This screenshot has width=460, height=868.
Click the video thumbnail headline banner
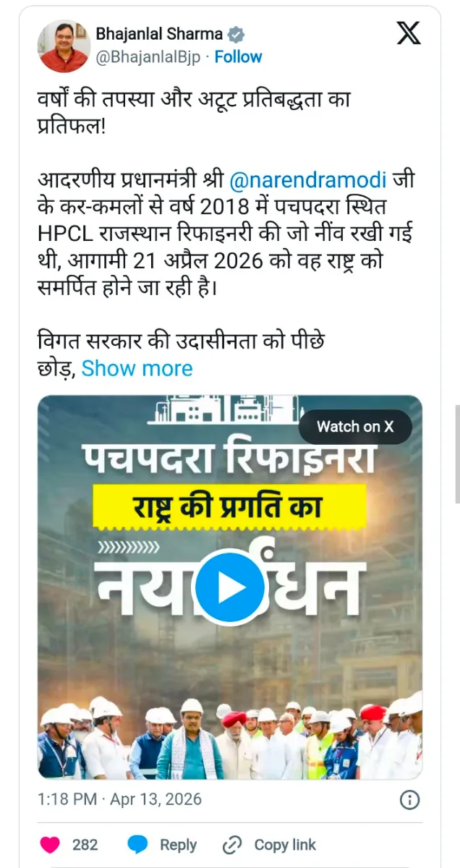[229, 504]
